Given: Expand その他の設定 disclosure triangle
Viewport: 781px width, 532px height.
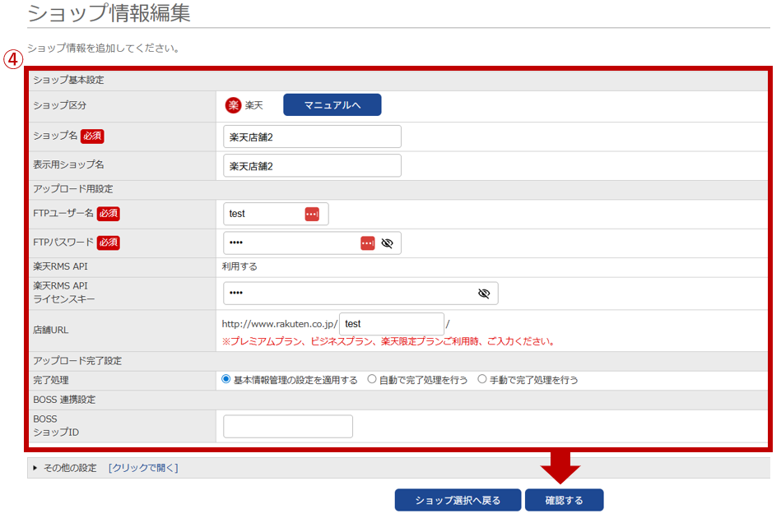Looking at the screenshot, I should click(35, 468).
